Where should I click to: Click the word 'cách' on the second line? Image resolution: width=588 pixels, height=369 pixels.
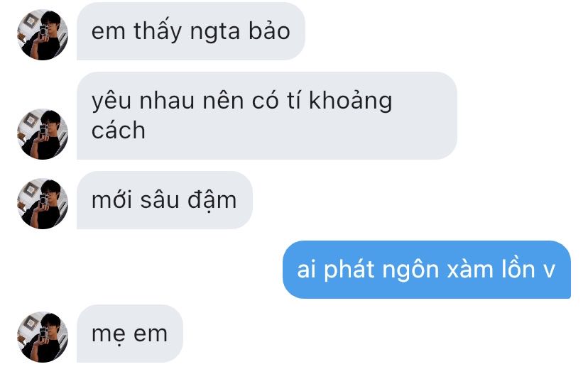[x=119, y=130]
